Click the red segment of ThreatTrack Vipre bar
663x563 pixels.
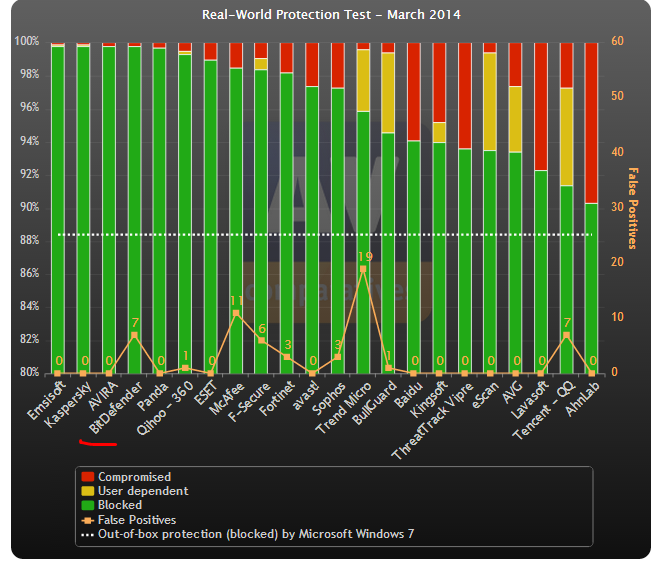pos(465,96)
